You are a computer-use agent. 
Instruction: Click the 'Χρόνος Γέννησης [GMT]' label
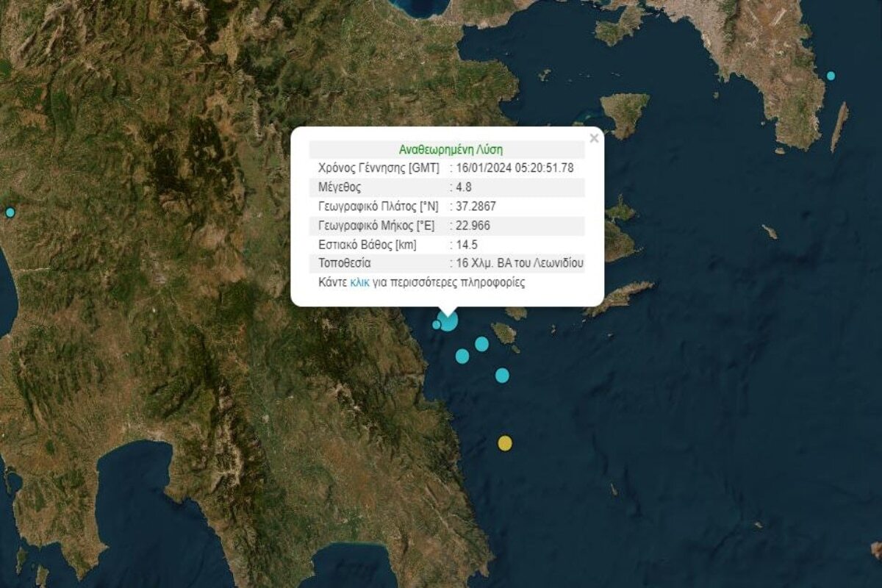coord(379,168)
